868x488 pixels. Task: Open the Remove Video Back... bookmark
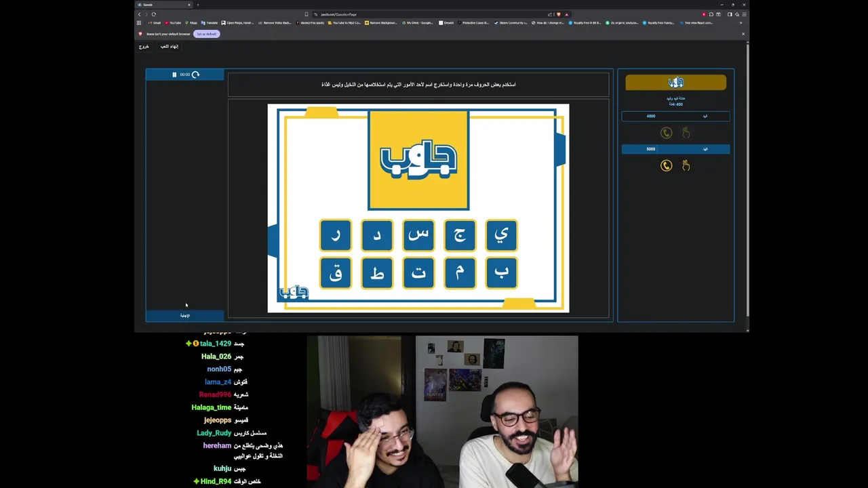[x=274, y=23]
